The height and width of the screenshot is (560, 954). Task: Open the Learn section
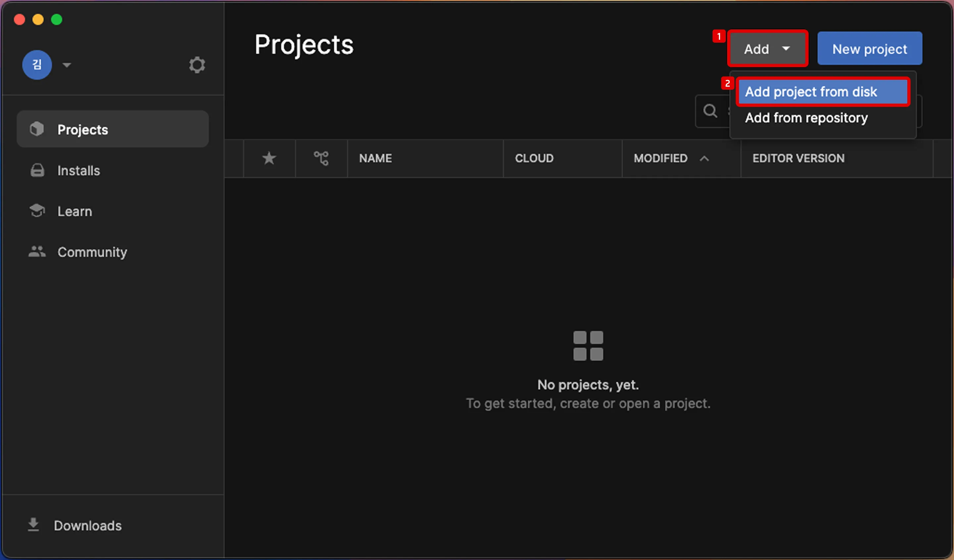tap(113, 211)
